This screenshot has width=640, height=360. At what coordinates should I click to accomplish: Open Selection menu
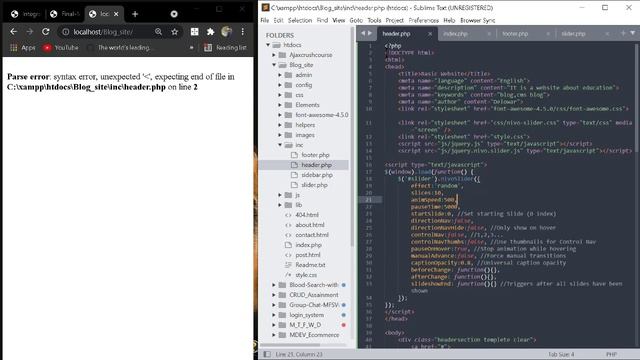coord(300,20)
